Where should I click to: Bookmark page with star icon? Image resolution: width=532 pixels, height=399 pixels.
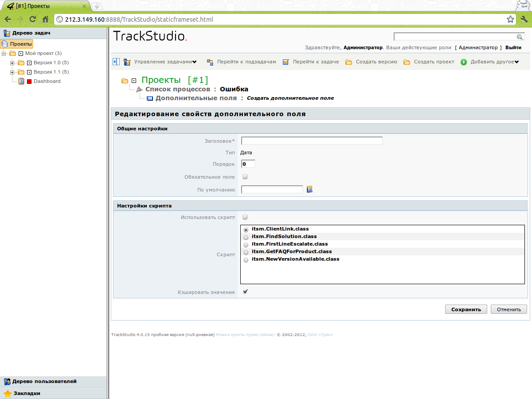[x=511, y=19]
